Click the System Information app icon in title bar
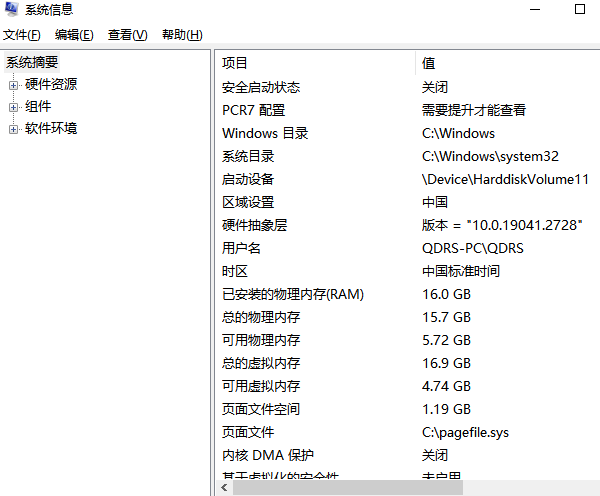 coord(12,9)
